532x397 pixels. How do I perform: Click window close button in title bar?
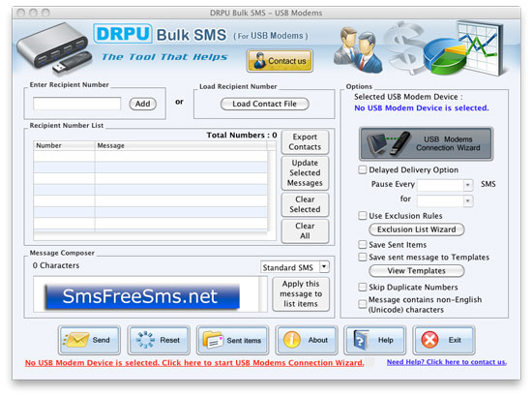pos(21,13)
